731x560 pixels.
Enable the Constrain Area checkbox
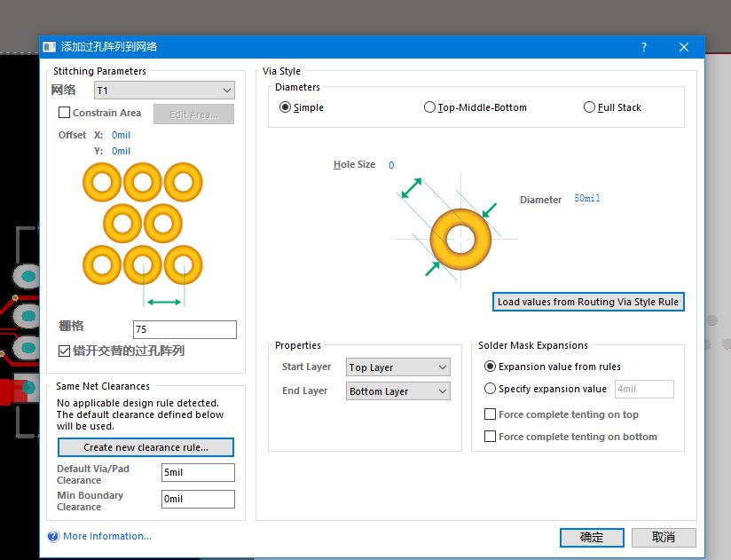point(65,113)
